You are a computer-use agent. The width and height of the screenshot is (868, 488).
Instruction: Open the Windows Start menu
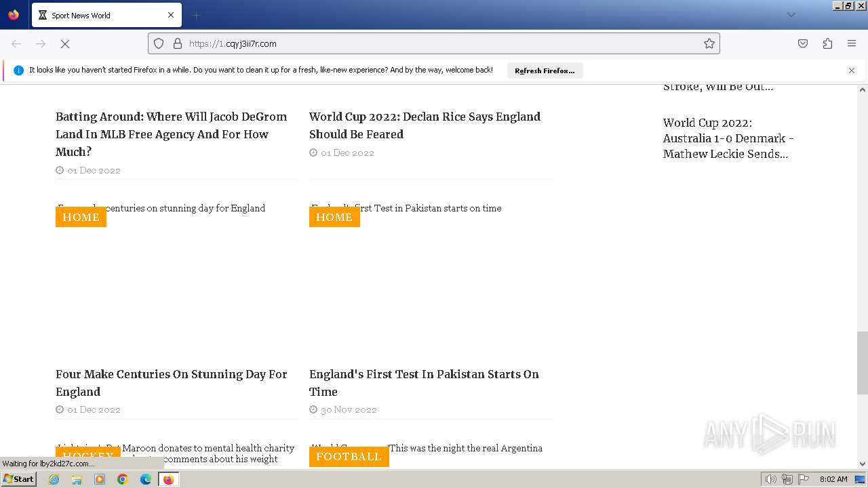(x=18, y=479)
